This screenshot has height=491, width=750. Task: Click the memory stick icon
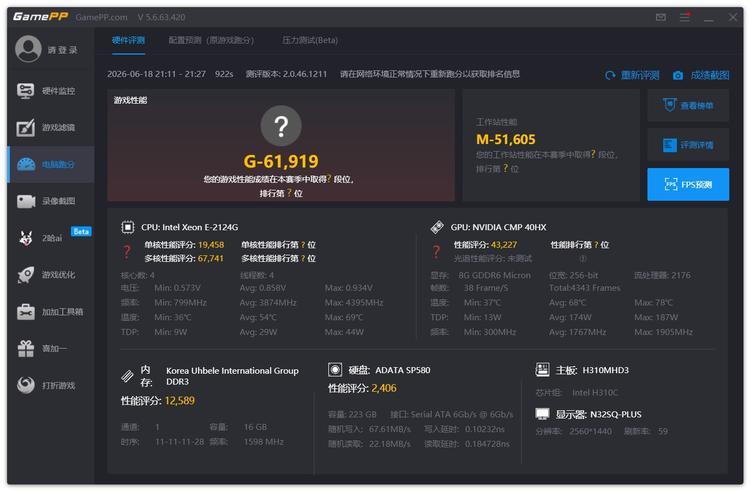tap(127, 376)
